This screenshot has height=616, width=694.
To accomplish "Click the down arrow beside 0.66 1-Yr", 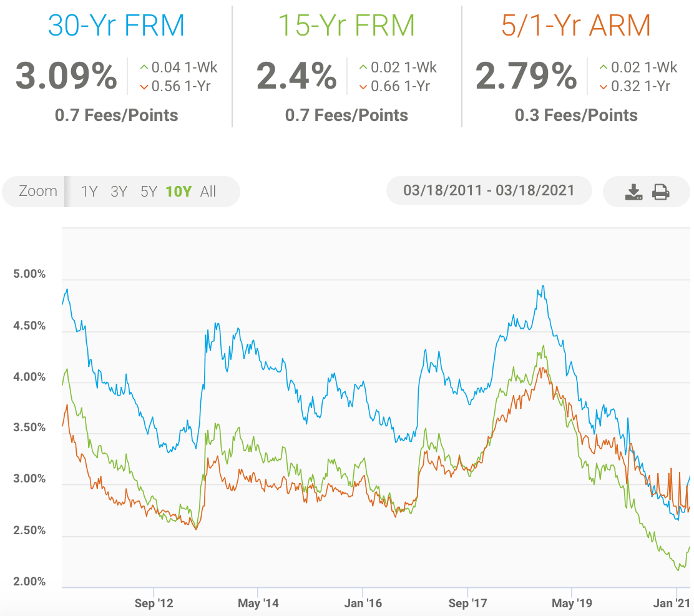I will click(x=363, y=87).
